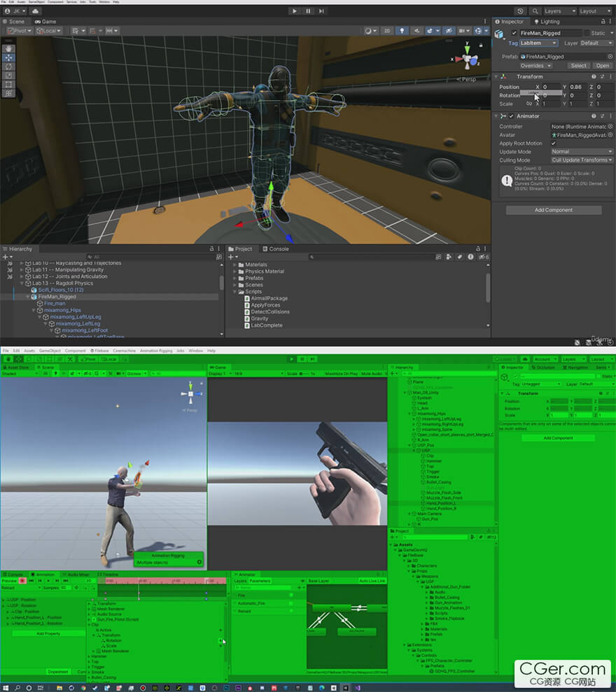Collapse the Transform component in top Inspector
The width and height of the screenshot is (616, 692).
496,77
